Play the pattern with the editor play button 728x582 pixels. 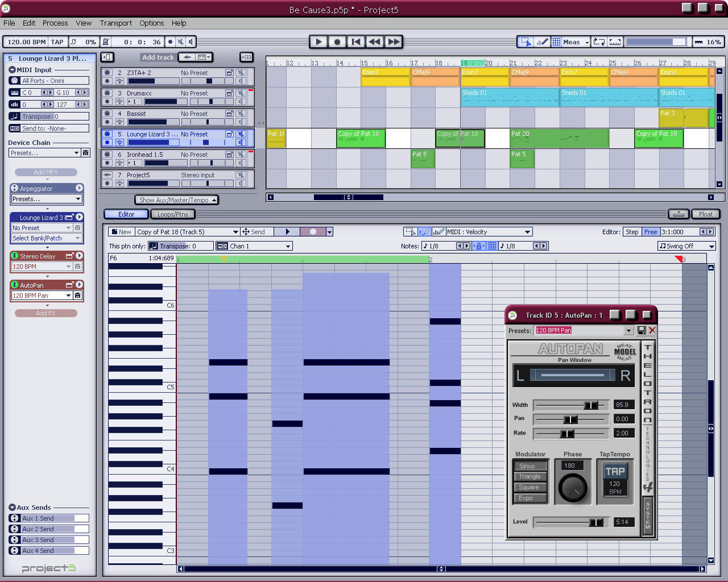pyautogui.click(x=287, y=232)
